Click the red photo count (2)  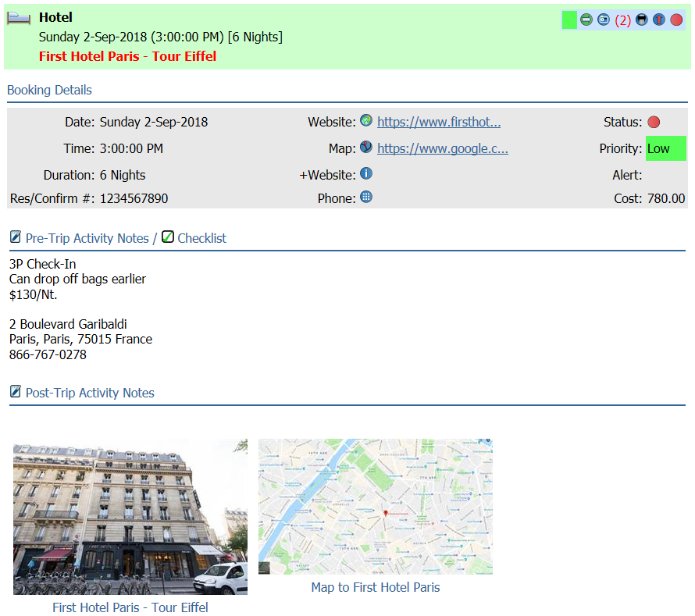pos(622,20)
